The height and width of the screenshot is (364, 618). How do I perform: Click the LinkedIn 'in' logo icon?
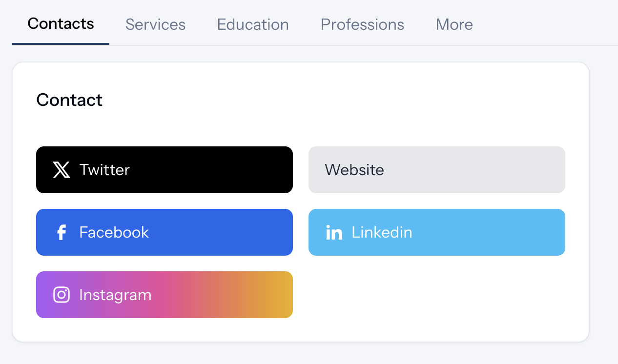coord(334,232)
